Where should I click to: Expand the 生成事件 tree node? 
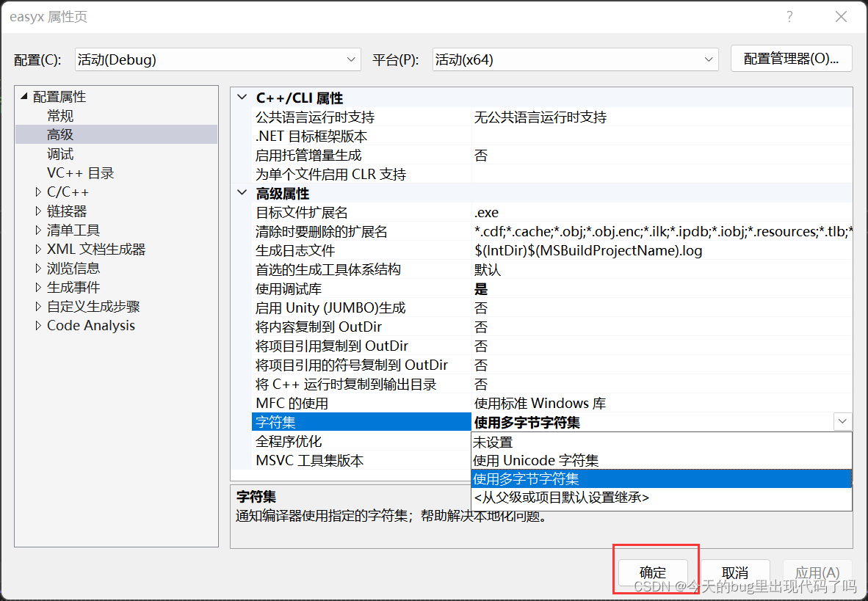tap(38, 287)
